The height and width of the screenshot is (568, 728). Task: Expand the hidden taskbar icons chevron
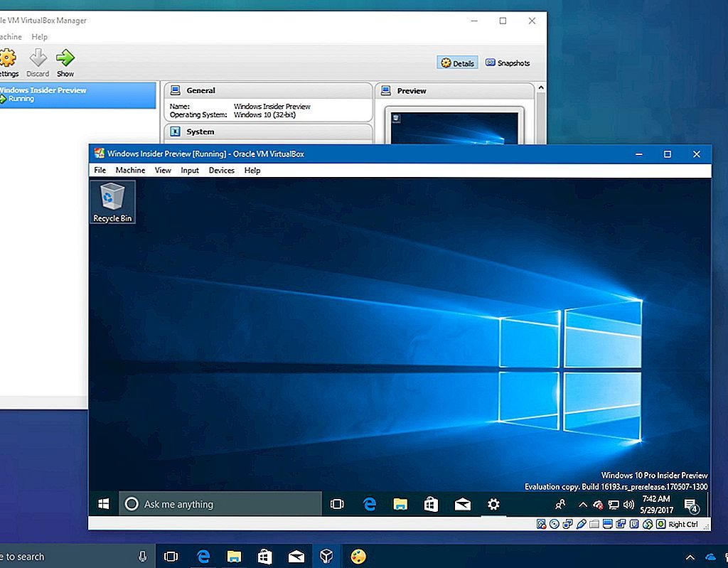(583, 505)
